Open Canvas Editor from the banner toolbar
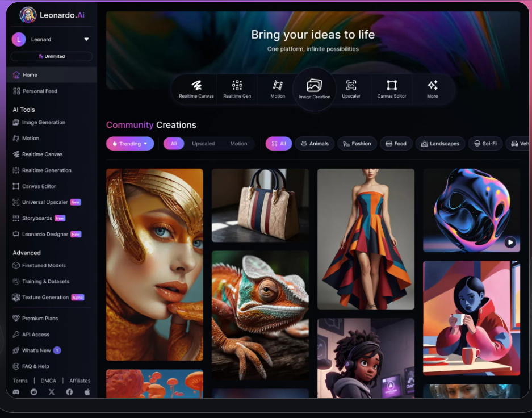This screenshot has height=418, width=532. (392, 86)
